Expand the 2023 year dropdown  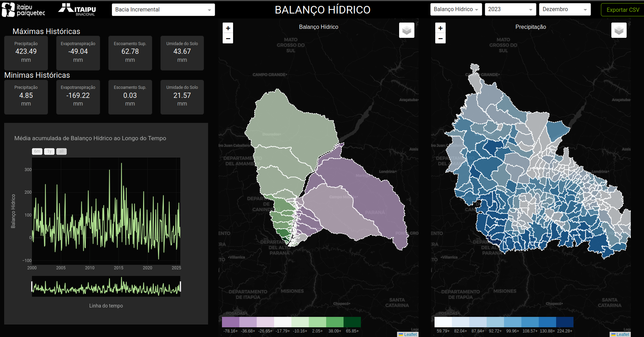click(510, 9)
